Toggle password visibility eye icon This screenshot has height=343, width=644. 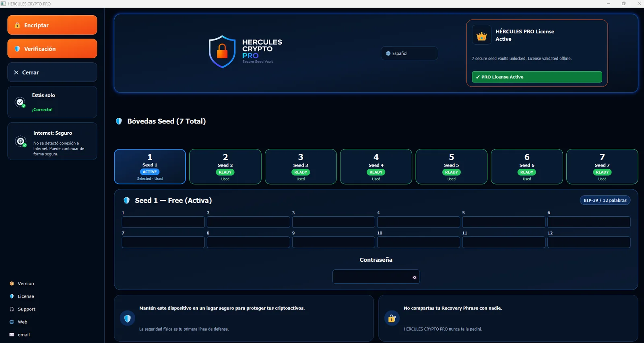[415, 277]
